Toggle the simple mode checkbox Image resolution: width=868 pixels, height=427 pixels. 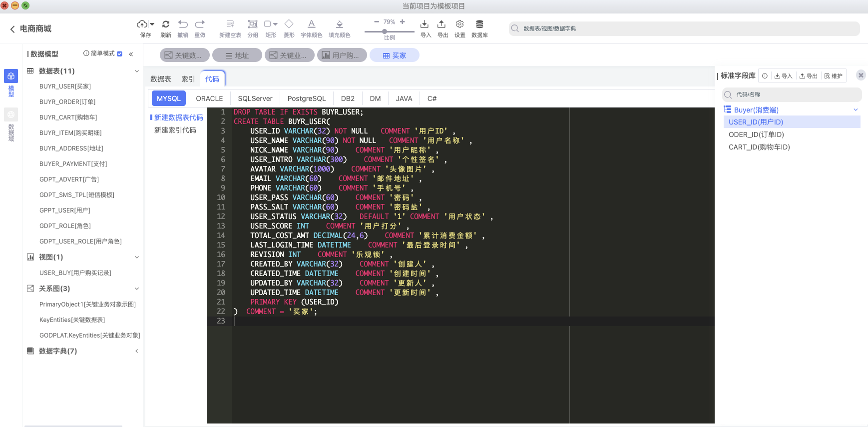(x=119, y=53)
